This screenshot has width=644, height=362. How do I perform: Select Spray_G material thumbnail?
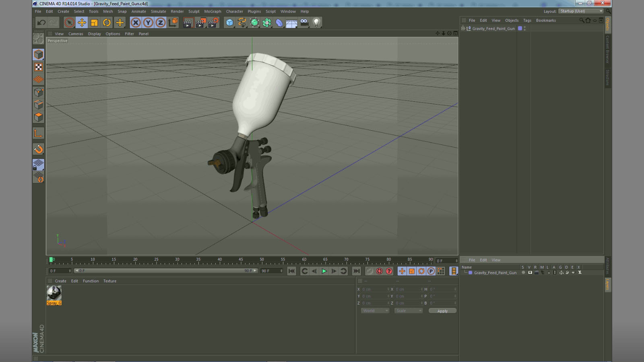(x=54, y=295)
